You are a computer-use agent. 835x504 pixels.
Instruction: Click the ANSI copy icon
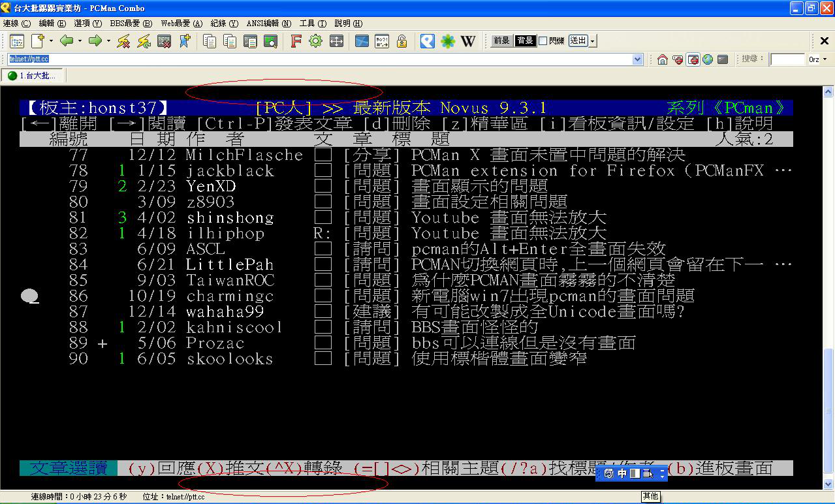tap(230, 41)
